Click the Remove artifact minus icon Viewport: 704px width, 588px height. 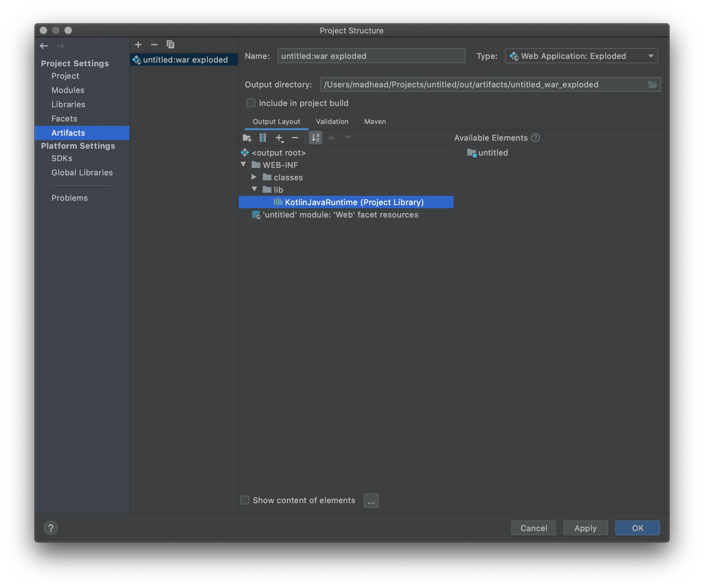(x=154, y=45)
